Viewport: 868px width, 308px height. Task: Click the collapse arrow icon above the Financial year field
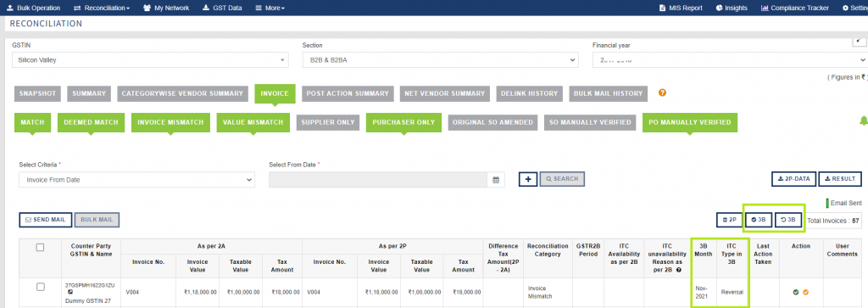[x=860, y=41]
